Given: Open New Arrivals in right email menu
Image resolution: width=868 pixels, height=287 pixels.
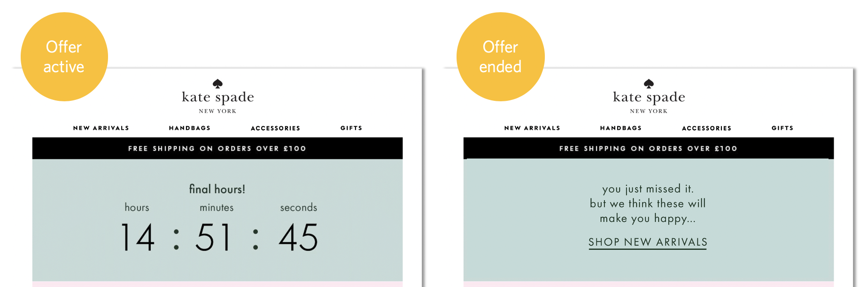Looking at the screenshot, I should [x=532, y=128].
